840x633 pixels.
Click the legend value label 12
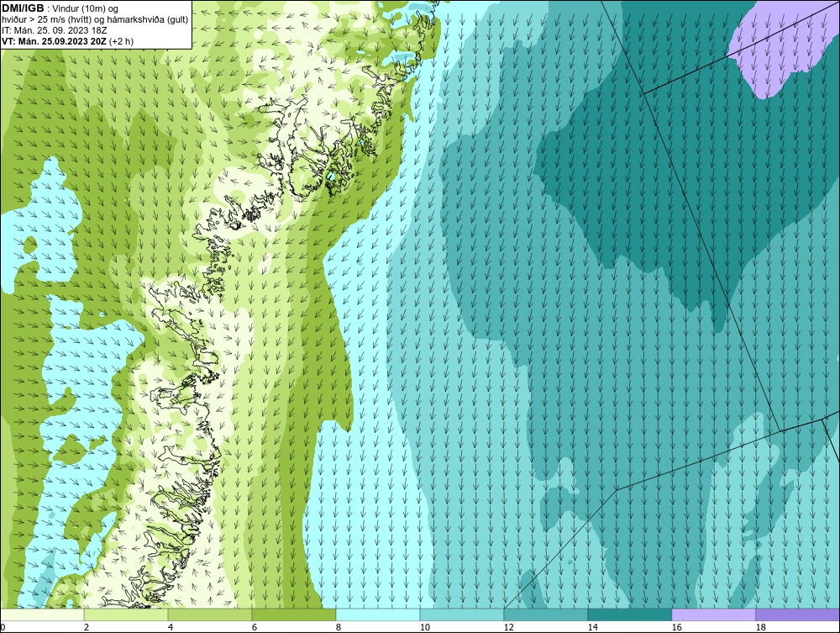click(508, 627)
